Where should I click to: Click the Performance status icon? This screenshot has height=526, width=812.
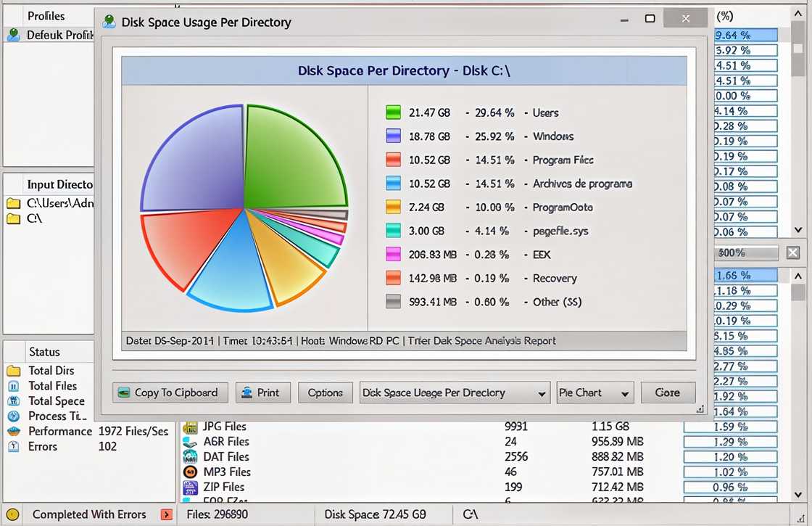point(13,432)
